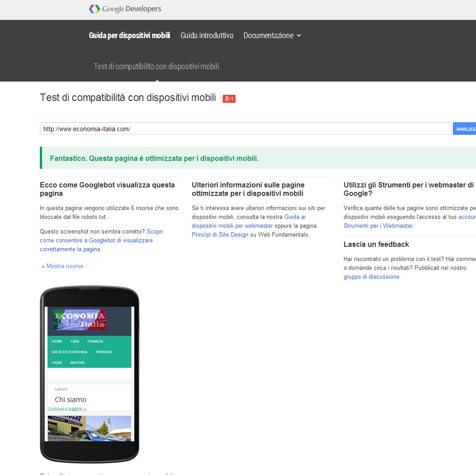Image resolution: width=476 pixels, height=475 pixels.
Task: Click Continua a leggere in phone preview
Action: [x=67, y=409]
